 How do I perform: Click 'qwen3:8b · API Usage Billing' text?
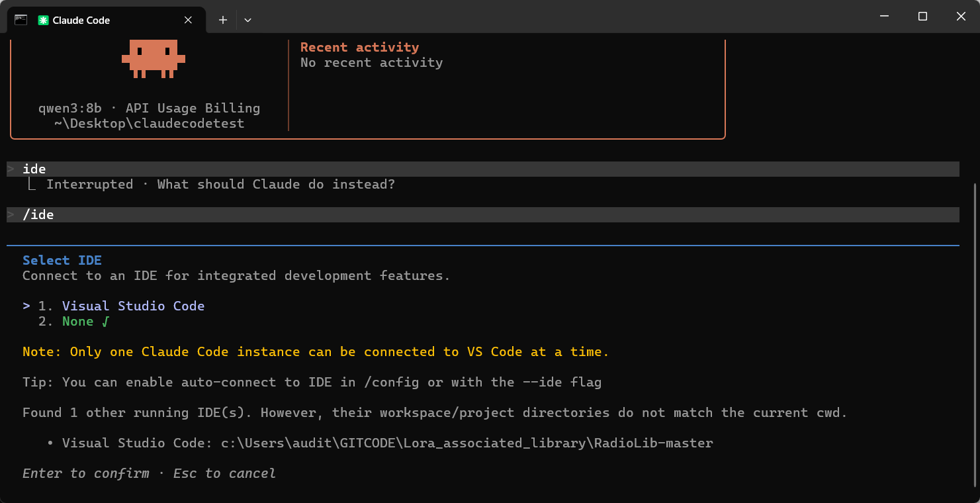point(149,108)
